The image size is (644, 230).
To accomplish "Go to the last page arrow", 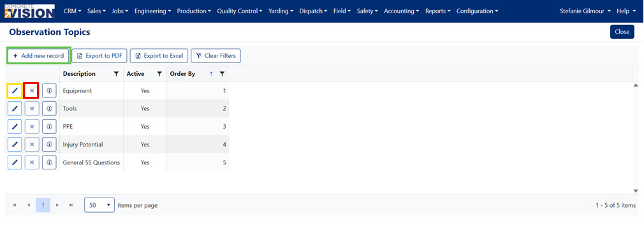I will tap(71, 205).
